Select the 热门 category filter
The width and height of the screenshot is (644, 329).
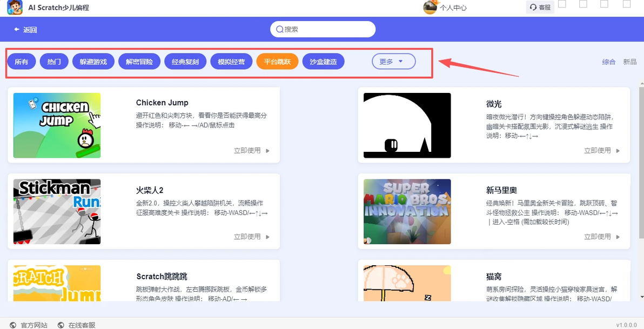pos(54,62)
